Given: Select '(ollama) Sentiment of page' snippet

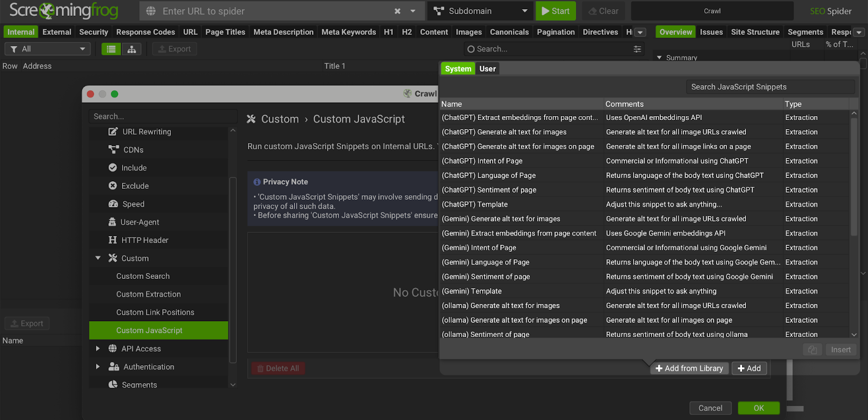Looking at the screenshot, I should click(644, 334).
